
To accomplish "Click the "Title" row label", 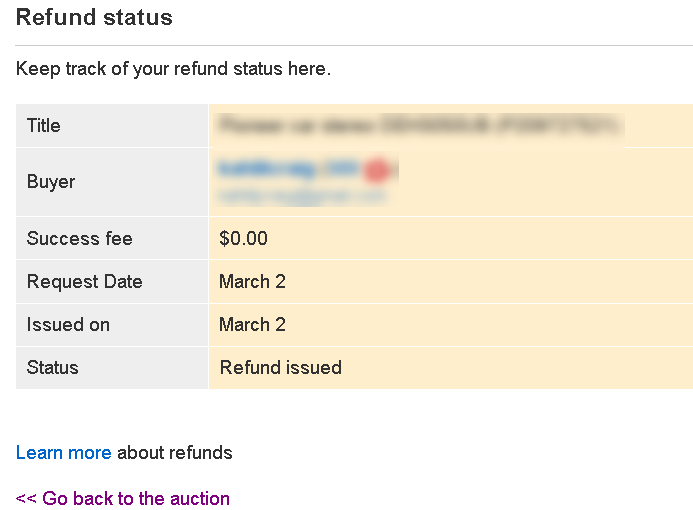I will pyautogui.click(x=44, y=126).
